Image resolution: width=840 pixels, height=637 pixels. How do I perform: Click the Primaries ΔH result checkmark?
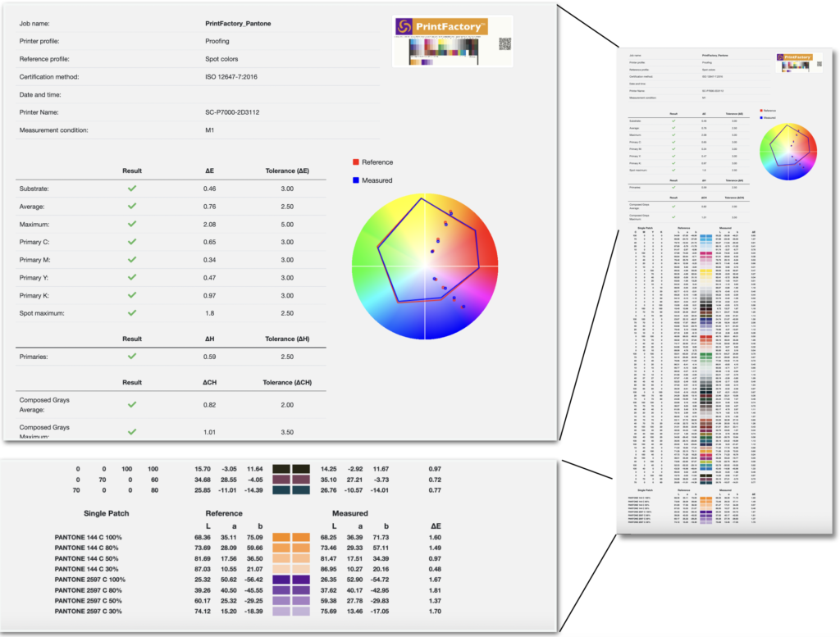click(132, 357)
